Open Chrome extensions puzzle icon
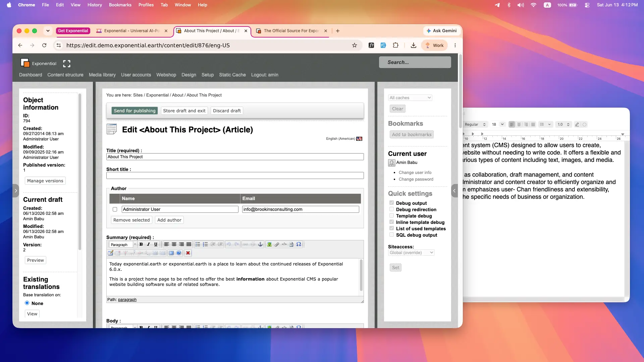The image size is (644, 362). (x=395, y=45)
